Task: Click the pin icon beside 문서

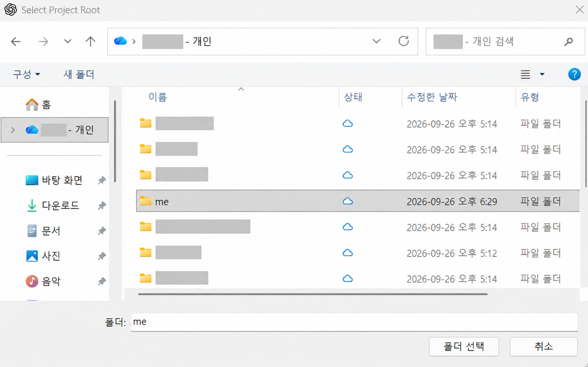Action: [102, 231]
